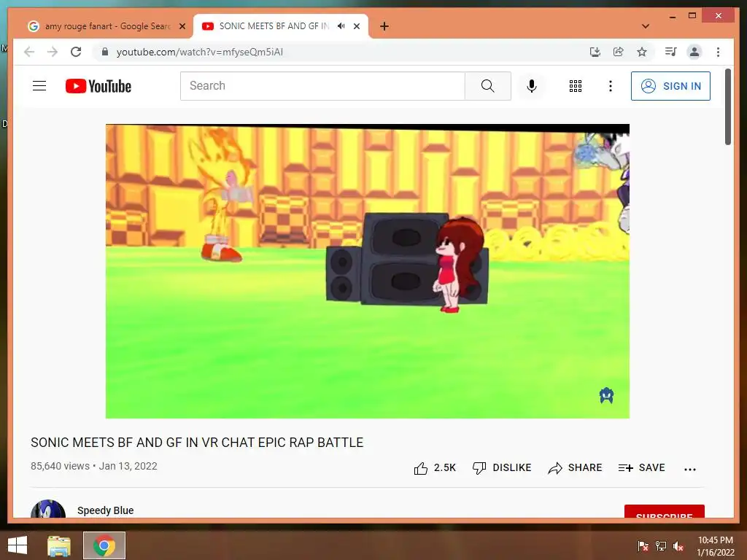Open more actions ellipsis under video
Image resolution: width=747 pixels, height=560 pixels.
[690, 469]
